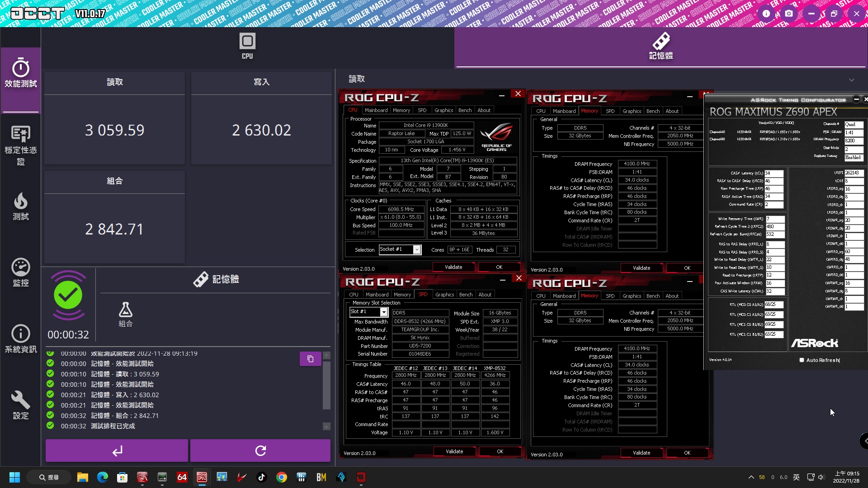Open Graphics tab in the CPU-Z SPD window
Viewport: 868px width, 488px height.
coord(444,295)
